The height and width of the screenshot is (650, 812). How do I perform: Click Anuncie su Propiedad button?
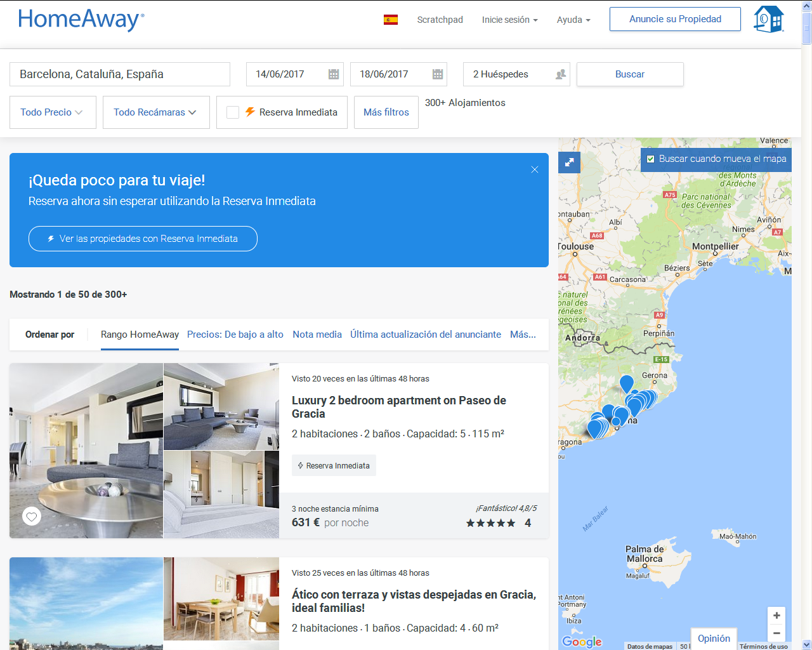[675, 19]
